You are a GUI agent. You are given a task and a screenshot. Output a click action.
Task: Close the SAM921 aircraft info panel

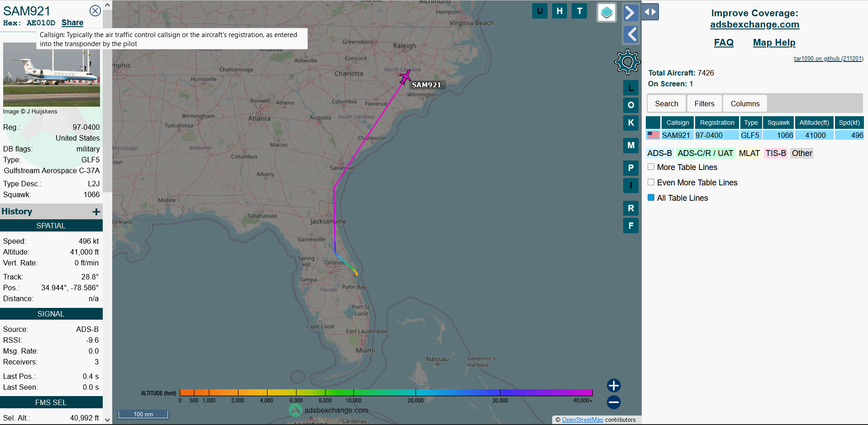tap(95, 11)
